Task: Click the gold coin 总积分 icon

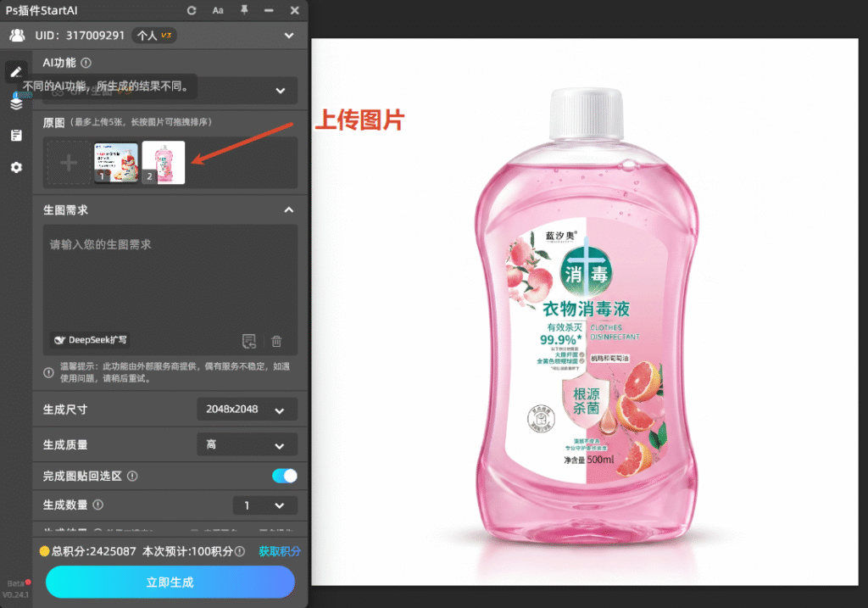Action: (44, 551)
